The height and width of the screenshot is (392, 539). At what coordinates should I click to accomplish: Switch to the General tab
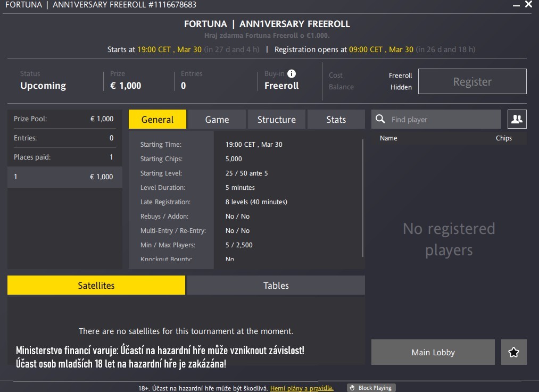[x=157, y=119]
